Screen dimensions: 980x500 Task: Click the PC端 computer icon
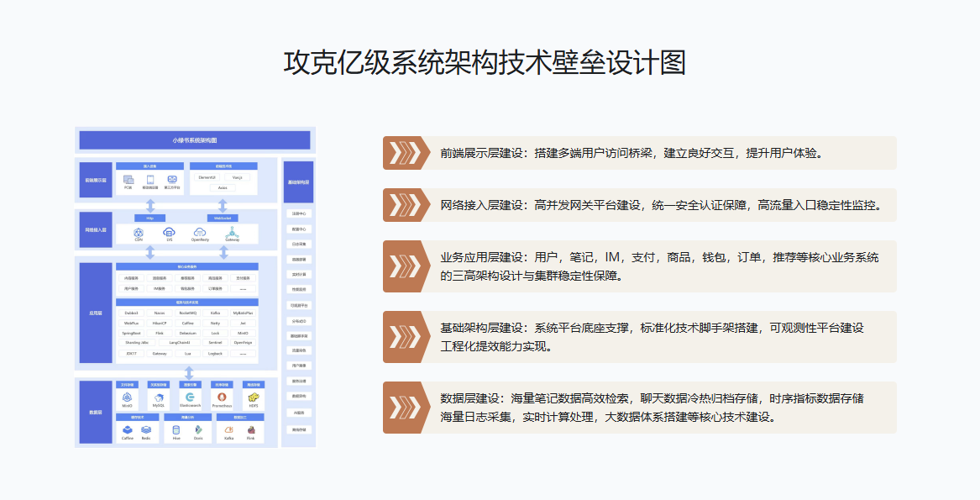click(128, 179)
